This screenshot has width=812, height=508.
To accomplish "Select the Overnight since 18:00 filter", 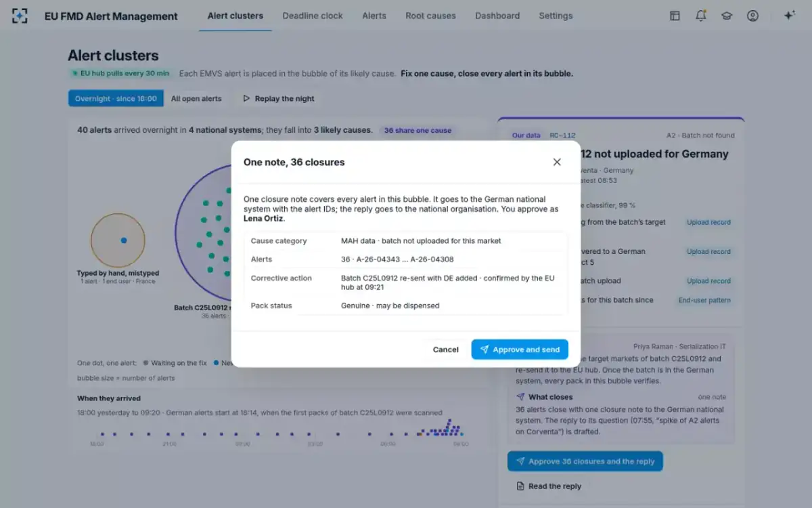I will pos(116,98).
